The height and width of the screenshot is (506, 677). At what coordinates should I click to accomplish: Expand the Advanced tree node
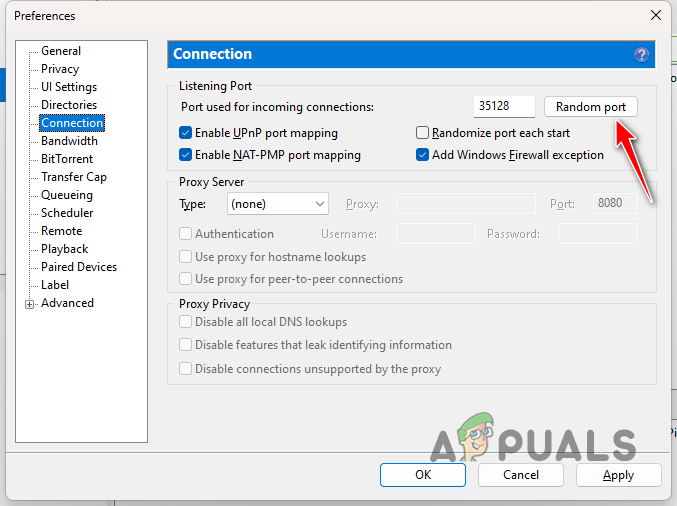[29, 304]
